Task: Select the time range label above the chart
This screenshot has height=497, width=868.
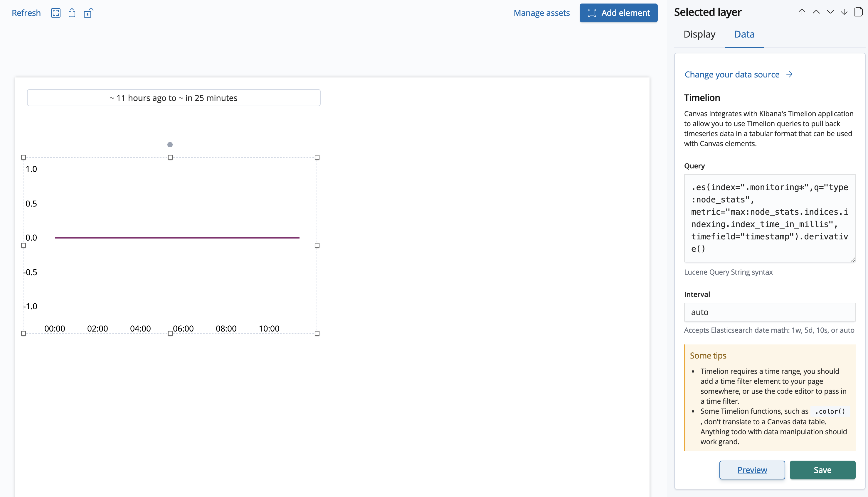Action: click(x=174, y=98)
